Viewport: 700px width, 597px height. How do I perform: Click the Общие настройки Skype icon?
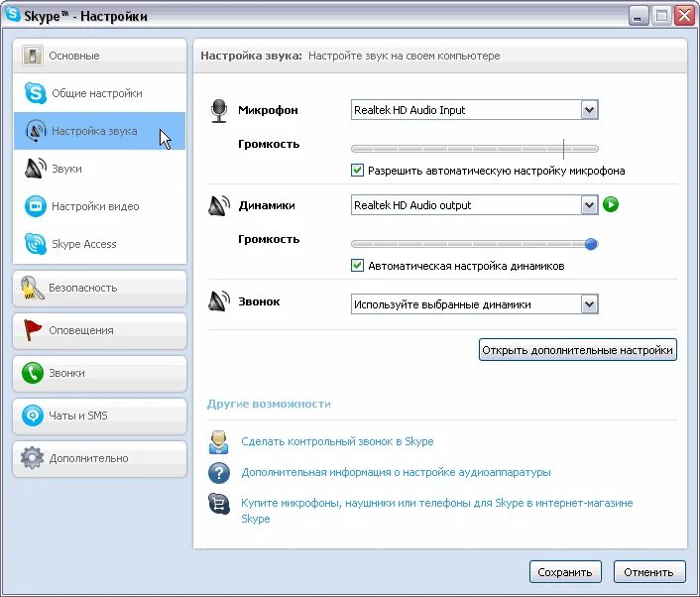(x=36, y=93)
